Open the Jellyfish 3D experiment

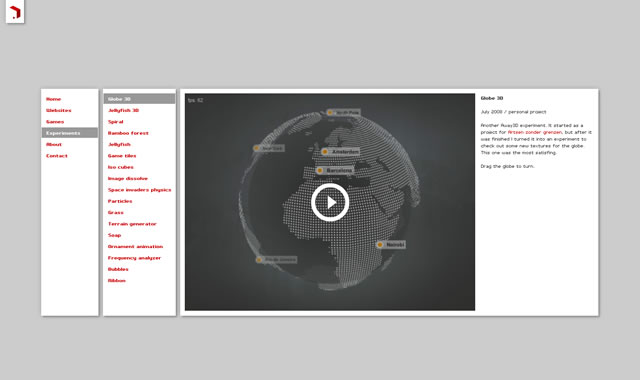[123, 111]
